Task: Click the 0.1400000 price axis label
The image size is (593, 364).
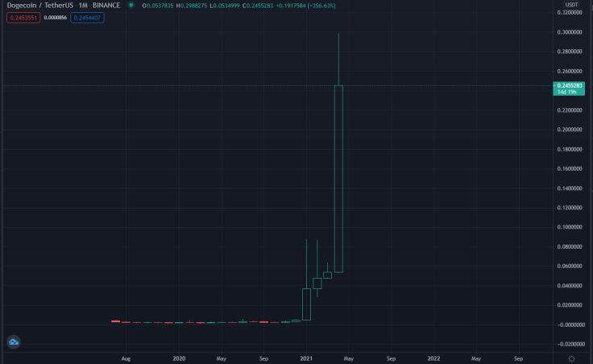Action: (570, 188)
